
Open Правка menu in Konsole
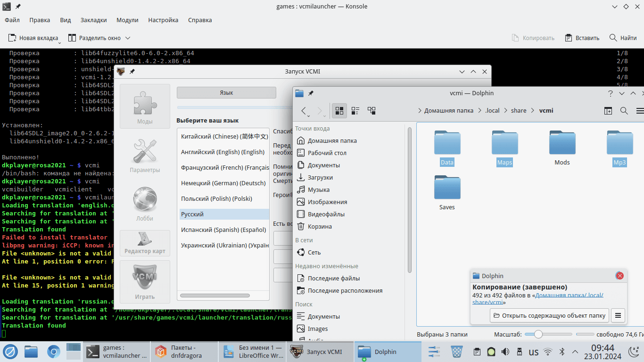tap(40, 20)
